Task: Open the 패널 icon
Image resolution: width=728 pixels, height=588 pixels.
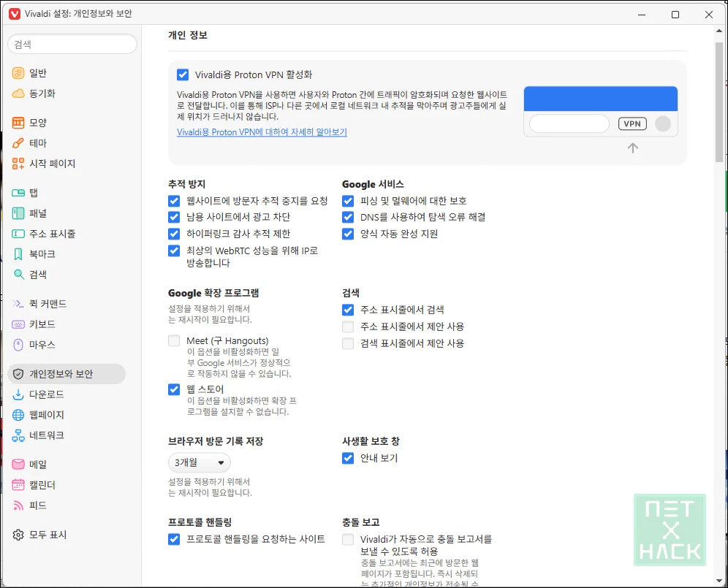Action: tap(18, 213)
